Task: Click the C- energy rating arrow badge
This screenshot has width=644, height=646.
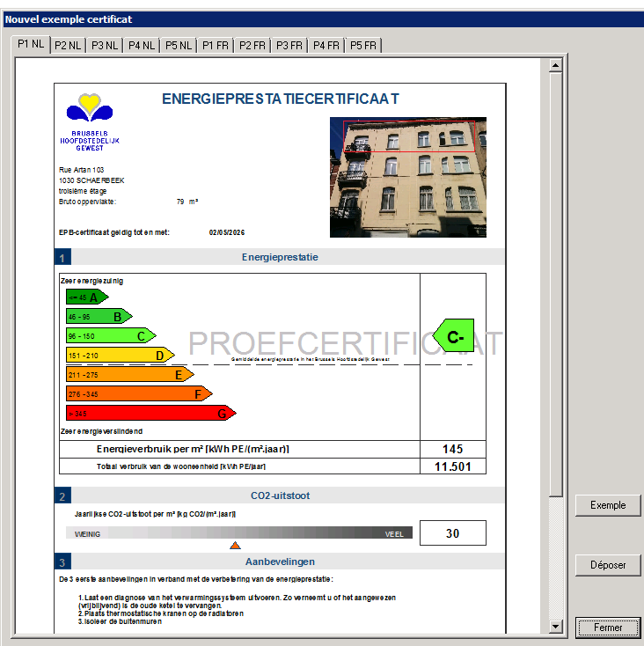Action: (x=454, y=336)
